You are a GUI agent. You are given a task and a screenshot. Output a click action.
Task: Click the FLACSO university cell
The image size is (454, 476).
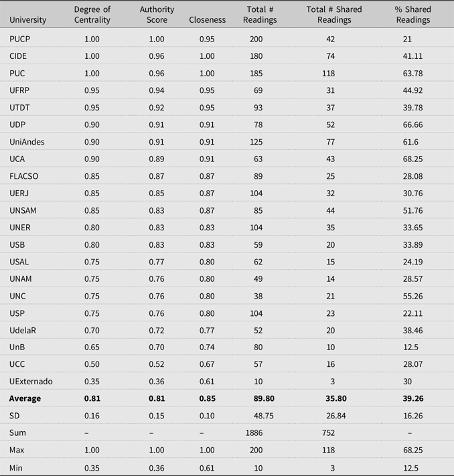[x=24, y=176]
